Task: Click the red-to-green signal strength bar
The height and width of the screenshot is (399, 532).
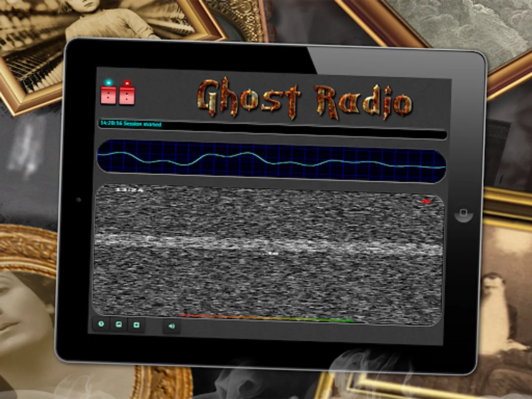Action: point(266,318)
